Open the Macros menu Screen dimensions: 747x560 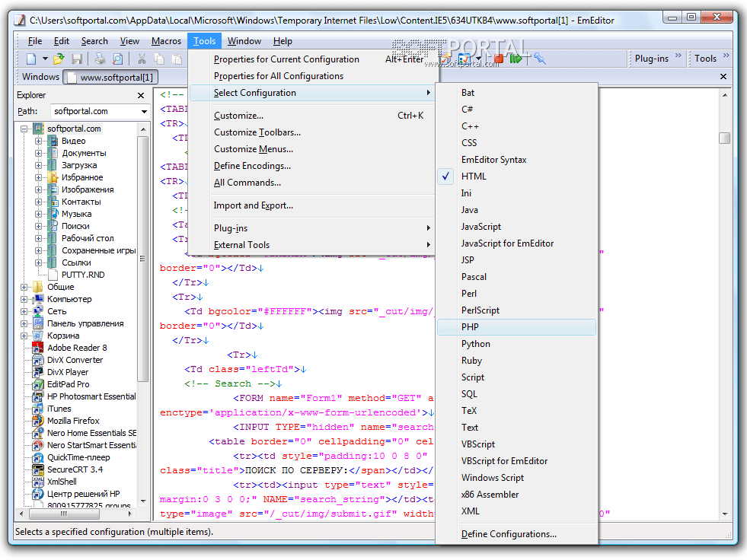166,41
